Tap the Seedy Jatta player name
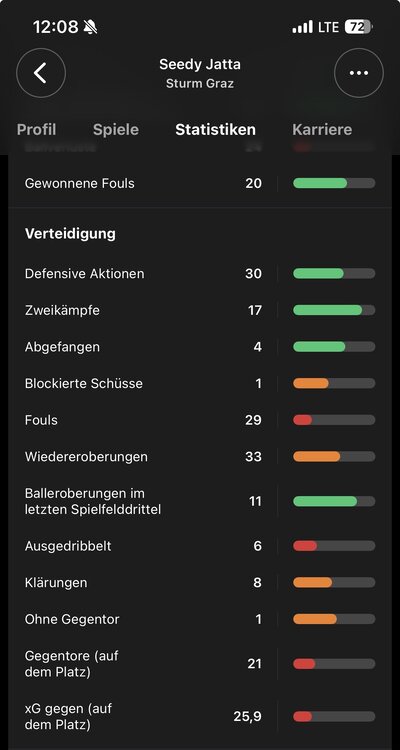Viewport: 400px width, 750px height. click(200, 64)
